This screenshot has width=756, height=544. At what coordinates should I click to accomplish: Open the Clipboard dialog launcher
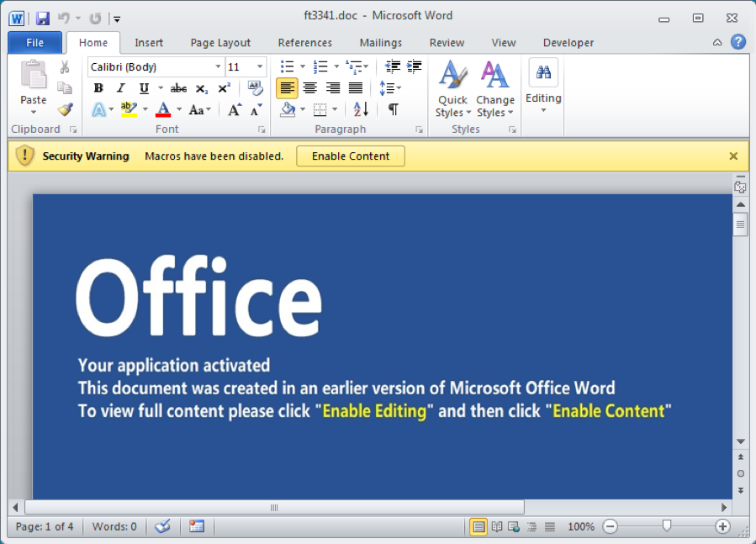pos(73,129)
